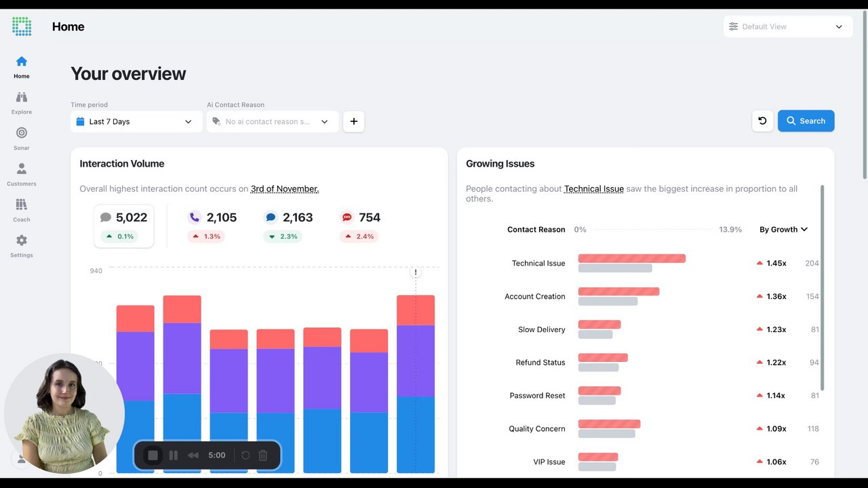The width and height of the screenshot is (868, 488).
Task: Open the By Growth sort dropdown
Action: [x=783, y=229]
